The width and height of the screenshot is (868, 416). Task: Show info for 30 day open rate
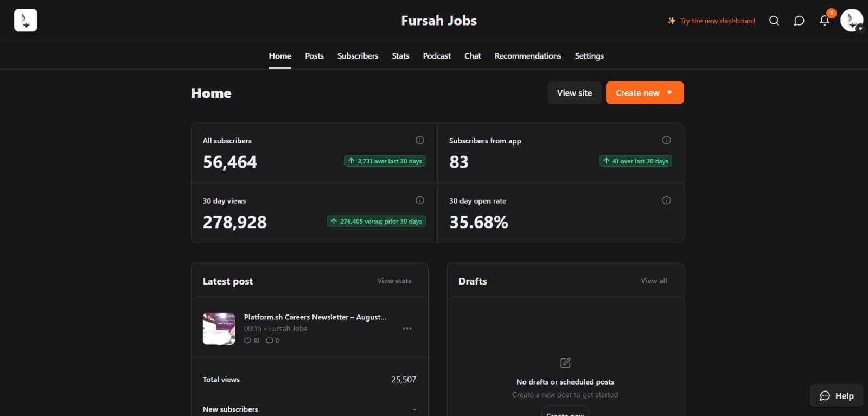(666, 200)
